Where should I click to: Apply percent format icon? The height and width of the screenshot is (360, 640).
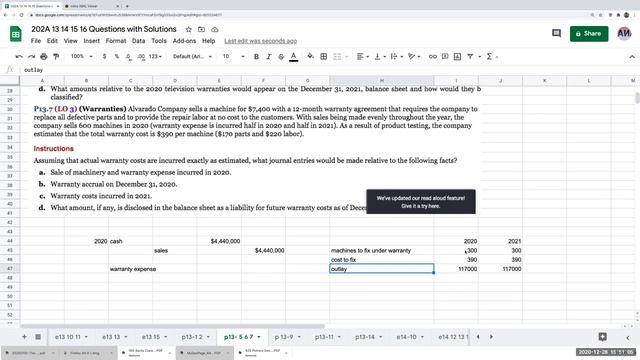coord(117,56)
